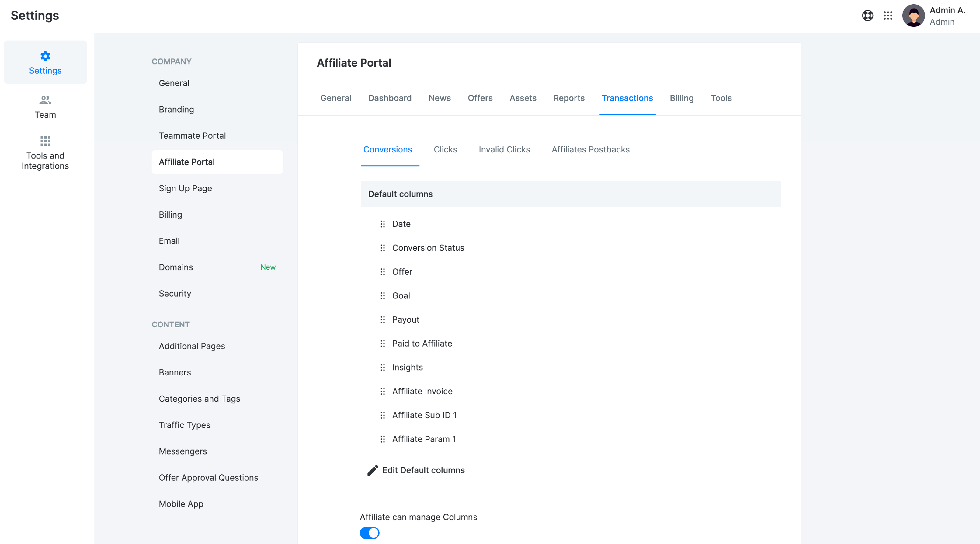Click the Conversion Status column row

428,248
